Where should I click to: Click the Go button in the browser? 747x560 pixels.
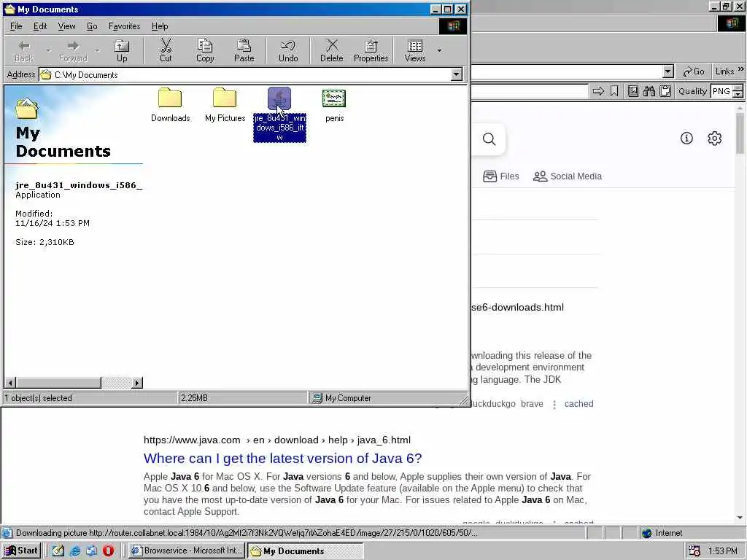(x=693, y=71)
